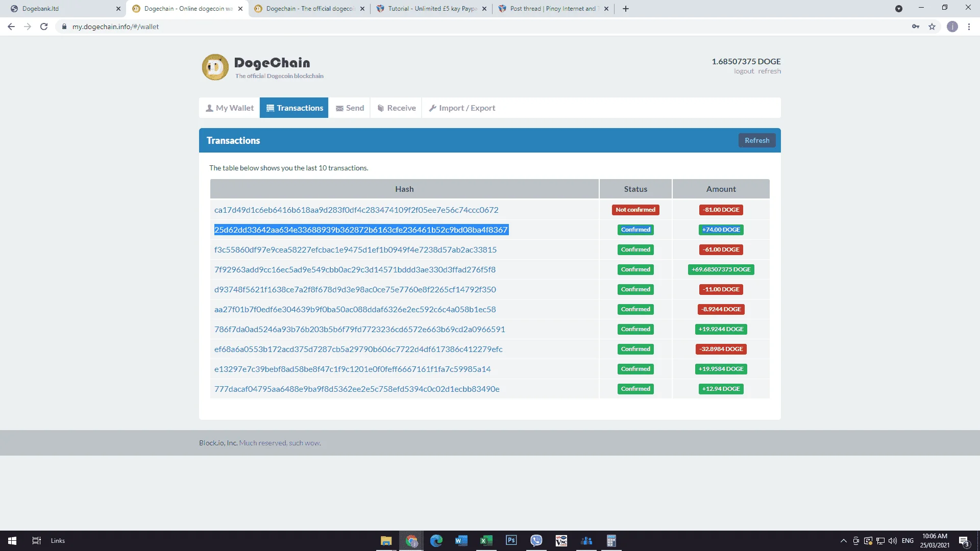Click the +74.00 DOGE amount badge
Viewport: 980px width, 551px height.
click(721, 230)
